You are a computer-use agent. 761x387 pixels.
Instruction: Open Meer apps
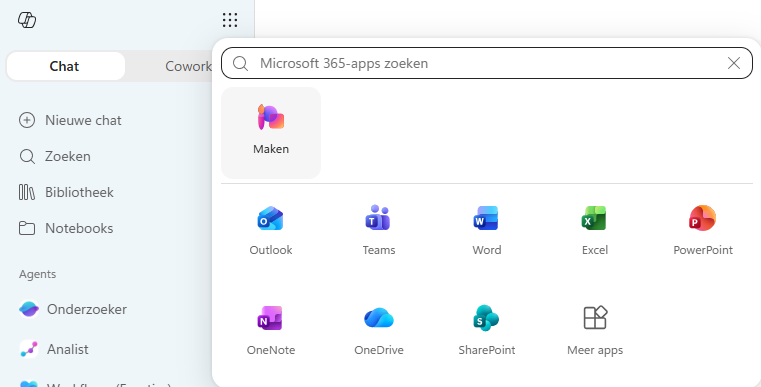595,330
